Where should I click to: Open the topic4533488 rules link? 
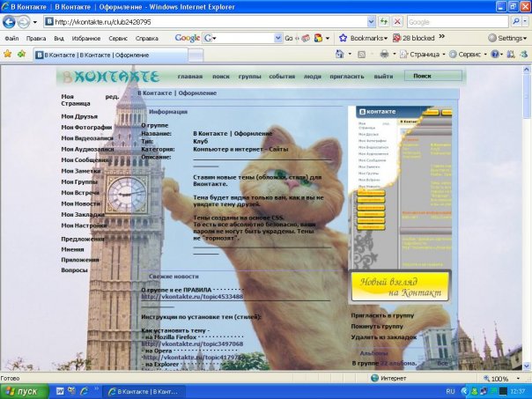(192, 297)
